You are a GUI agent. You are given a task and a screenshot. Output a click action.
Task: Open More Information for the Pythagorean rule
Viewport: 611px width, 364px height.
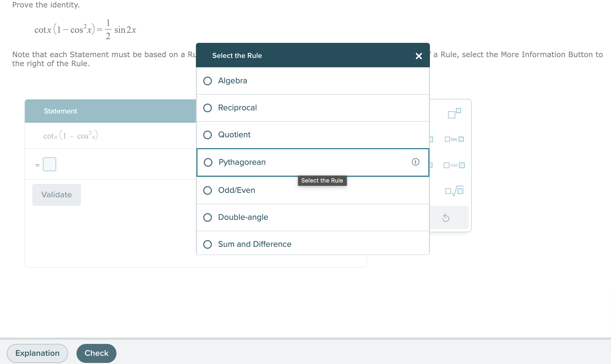[415, 162]
